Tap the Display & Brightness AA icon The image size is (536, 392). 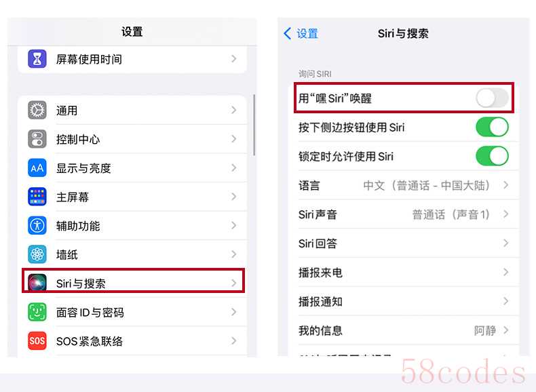[37, 168]
